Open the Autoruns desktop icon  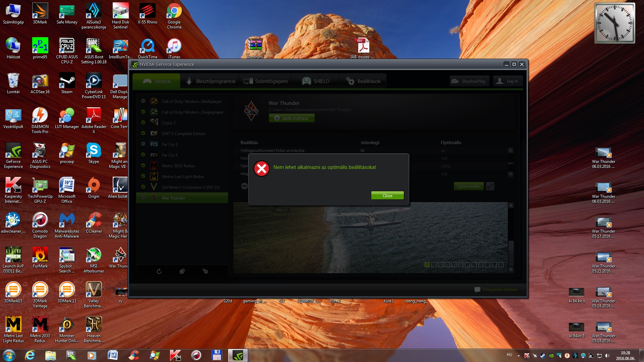point(255,49)
